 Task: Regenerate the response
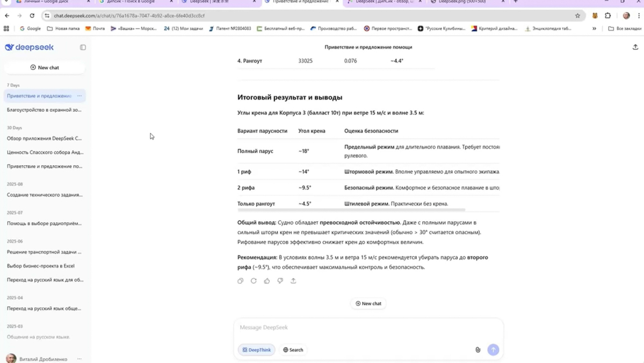(x=254, y=281)
